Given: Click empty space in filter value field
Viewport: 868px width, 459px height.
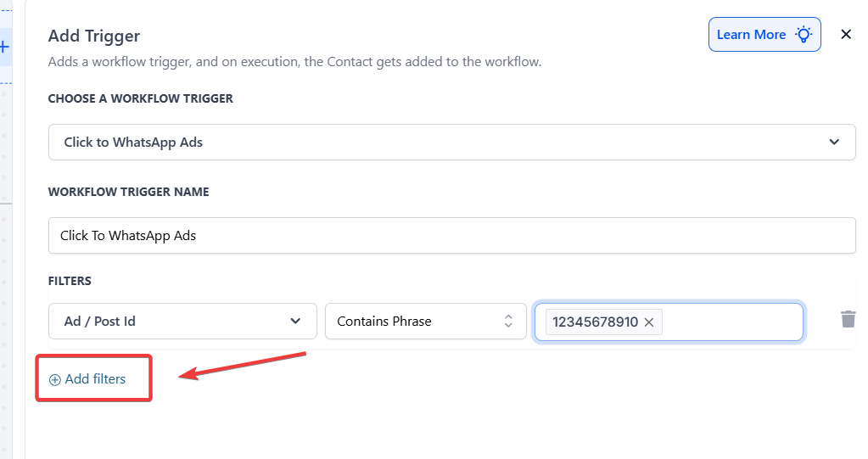Looking at the screenshot, I should (x=730, y=322).
